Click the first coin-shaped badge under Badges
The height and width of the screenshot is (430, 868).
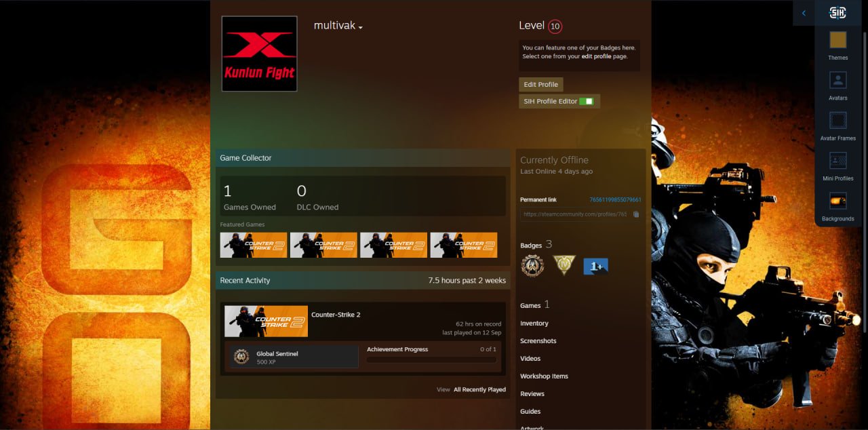tap(532, 265)
